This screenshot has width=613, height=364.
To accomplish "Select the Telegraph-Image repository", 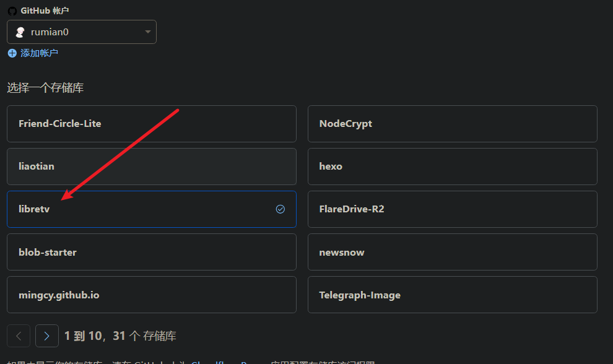I will [452, 295].
